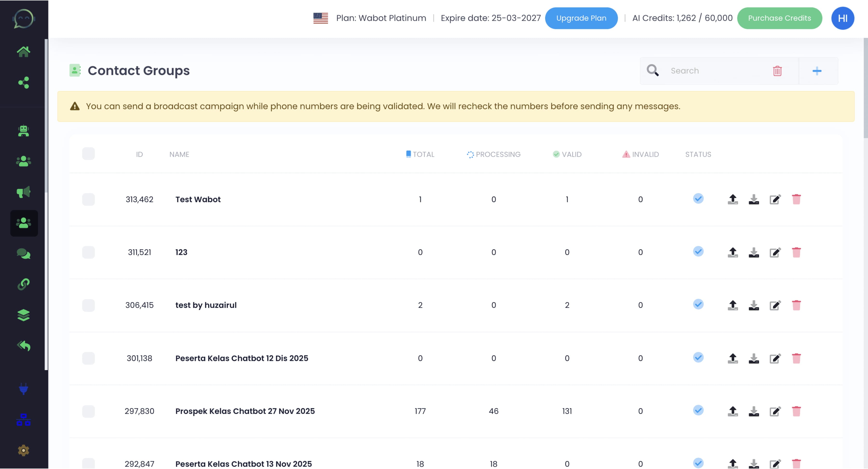The height and width of the screenshot is (469, 868).
Task: Open the link generator chain icon
Action: click(x=23, y=284)
